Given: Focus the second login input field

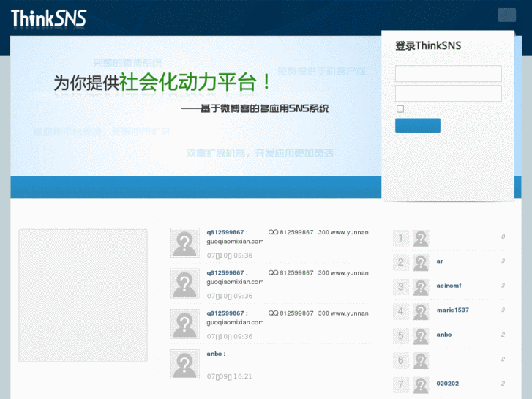Looking at the screenshot, I should 448,94.
